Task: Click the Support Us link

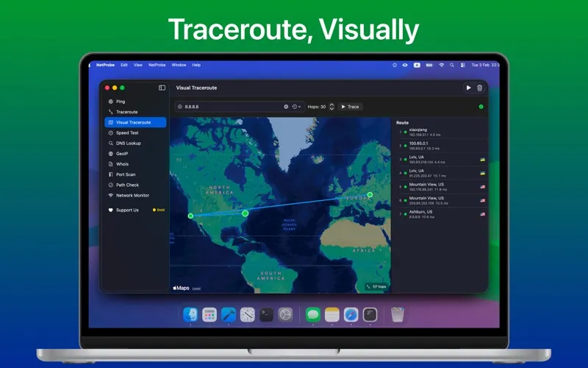Action: point(126,210)
